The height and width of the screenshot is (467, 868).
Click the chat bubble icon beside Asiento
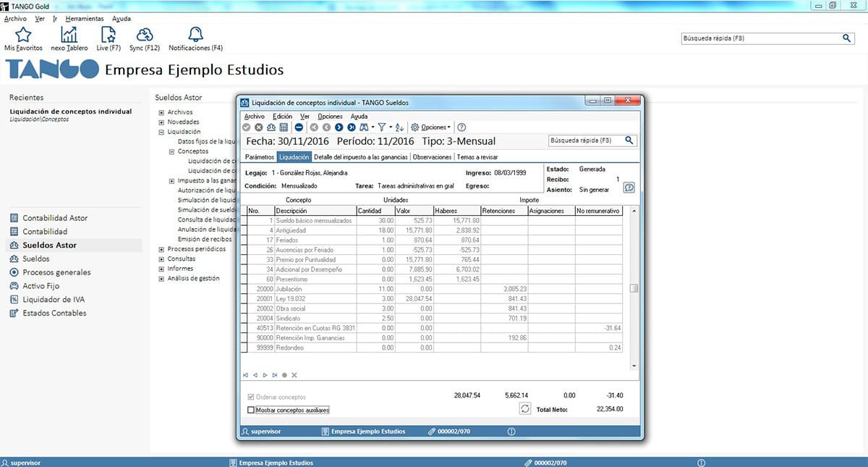tap(629, 188)
